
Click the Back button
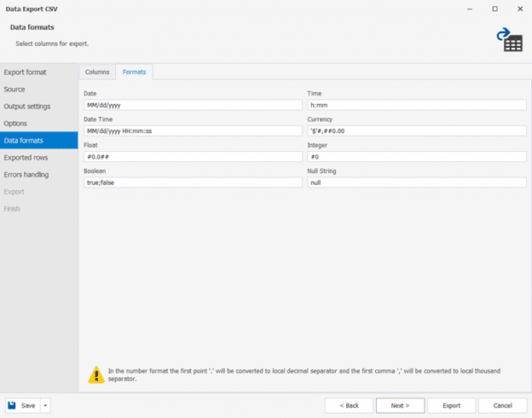349,405
